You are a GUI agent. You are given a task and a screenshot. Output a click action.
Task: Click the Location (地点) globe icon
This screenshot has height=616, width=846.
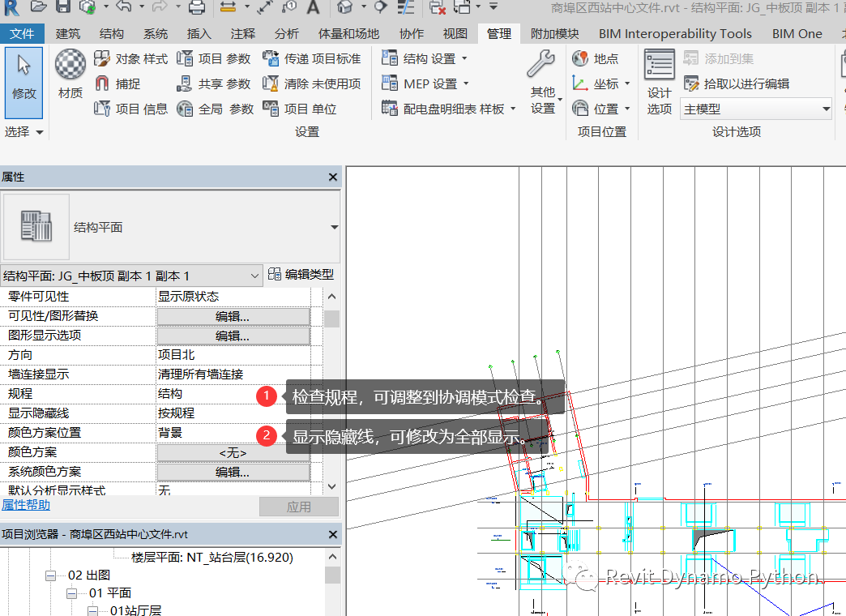coord(580,58)
